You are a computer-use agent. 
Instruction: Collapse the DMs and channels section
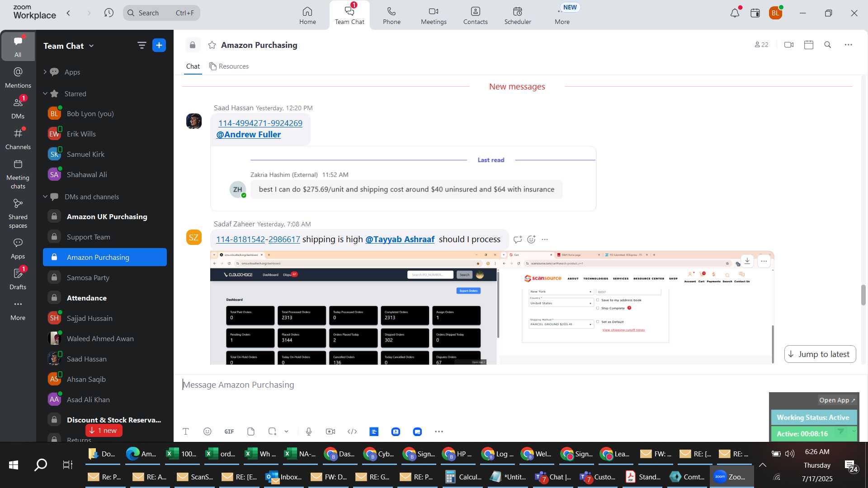pyautogui.click(x=45, y=197)
